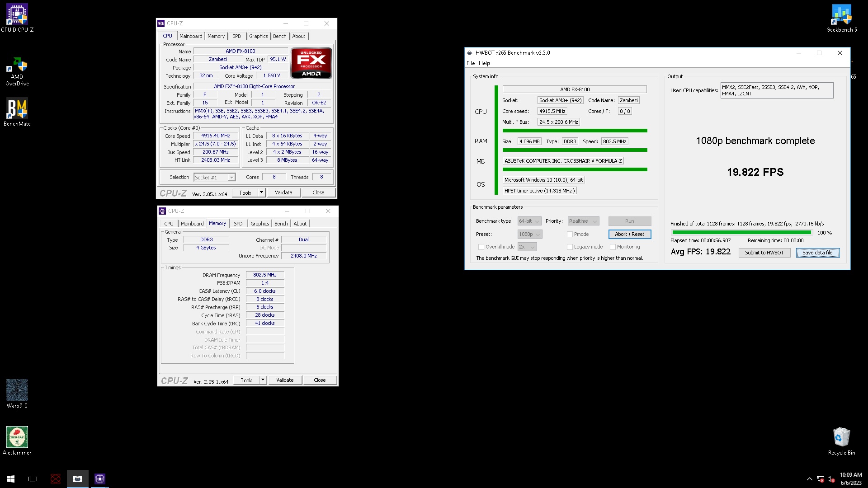
Task: Open Bench tab in top CPU-Z window
Action: tap(279, 36)
